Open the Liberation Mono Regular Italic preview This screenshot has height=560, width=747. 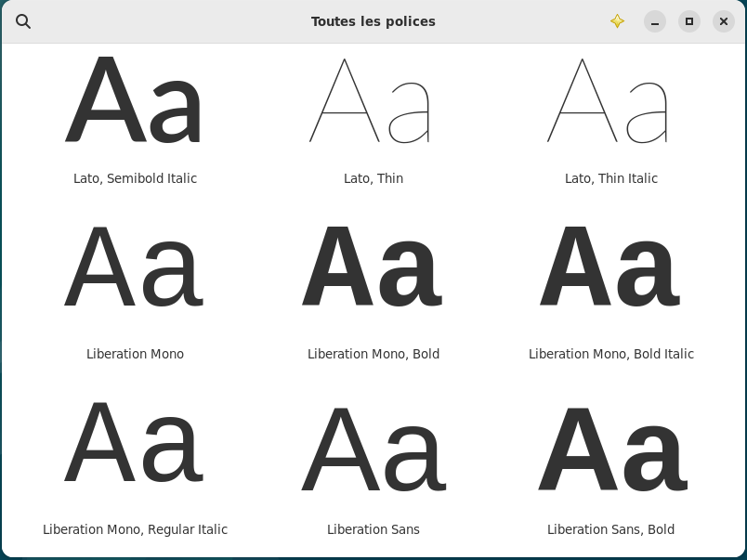click(135, 442)
